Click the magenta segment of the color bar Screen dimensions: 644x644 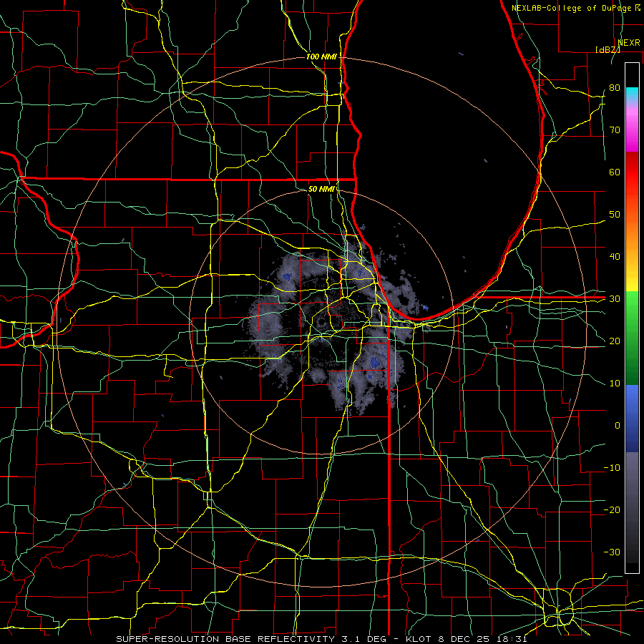(632, 132)
